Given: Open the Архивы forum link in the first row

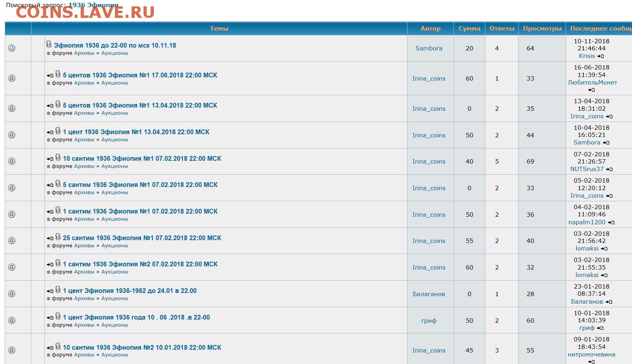Looking at the screenshot, I should (x=84, y=53).
